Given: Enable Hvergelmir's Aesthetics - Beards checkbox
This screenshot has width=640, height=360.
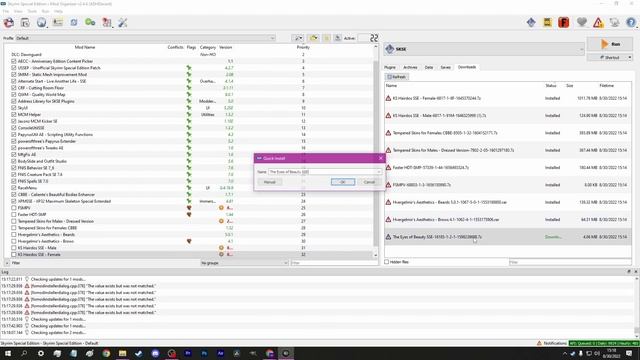Looking at the screenshot, I should pyautogui.click(x=14, y=234).
